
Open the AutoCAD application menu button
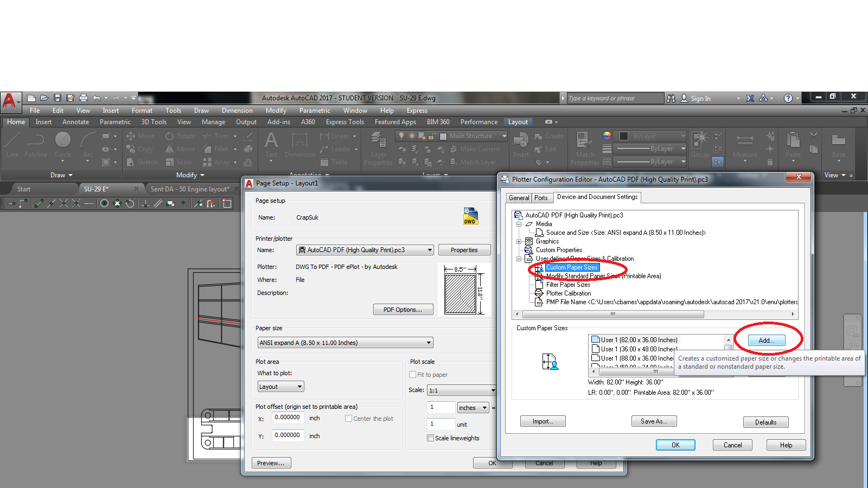coord(10,101)
